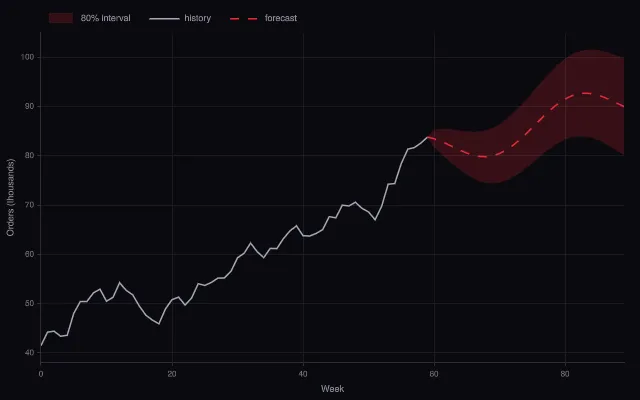The image size is (640, 400).
Task: Click the y-axis tick label 40
Action: 30,352
